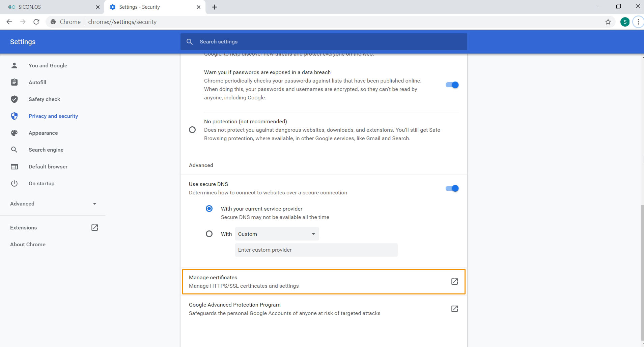Image resolution: width=644 pixels, height=347 pixels.
Task: Select the With Custom provider radio button
Action: [209, 234]
